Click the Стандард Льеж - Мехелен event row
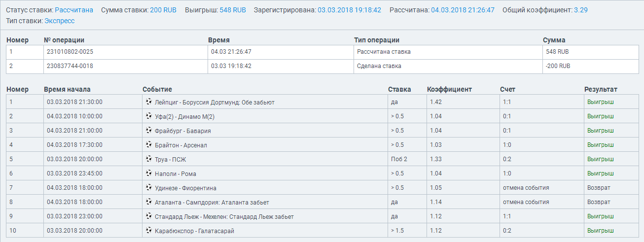 (x=224, y=216)
